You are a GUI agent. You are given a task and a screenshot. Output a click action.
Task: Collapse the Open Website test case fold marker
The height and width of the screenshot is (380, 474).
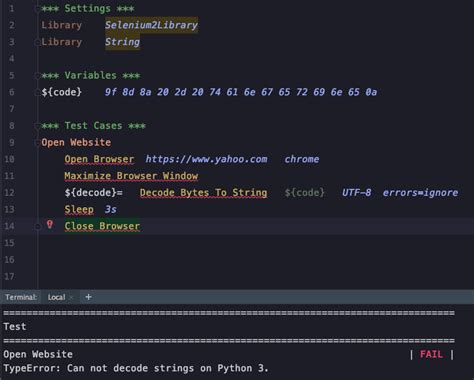tap(37, 143)
